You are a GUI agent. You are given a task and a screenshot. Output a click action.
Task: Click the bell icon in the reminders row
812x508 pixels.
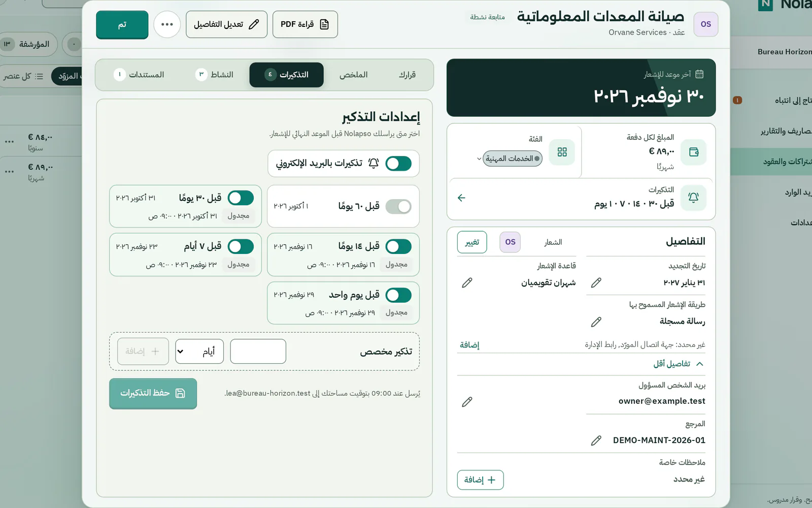693,197
